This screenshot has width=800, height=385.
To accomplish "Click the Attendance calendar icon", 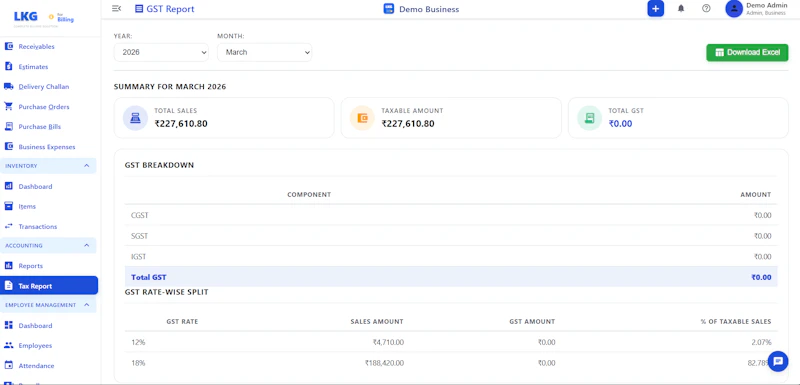I will (x=9, y=365).
